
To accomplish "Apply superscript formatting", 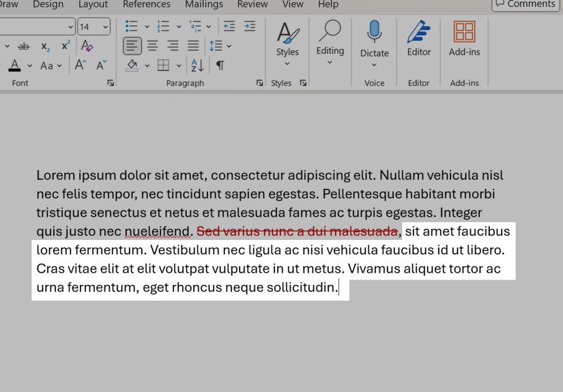I will pyautogui.click(x=66, y=46).
